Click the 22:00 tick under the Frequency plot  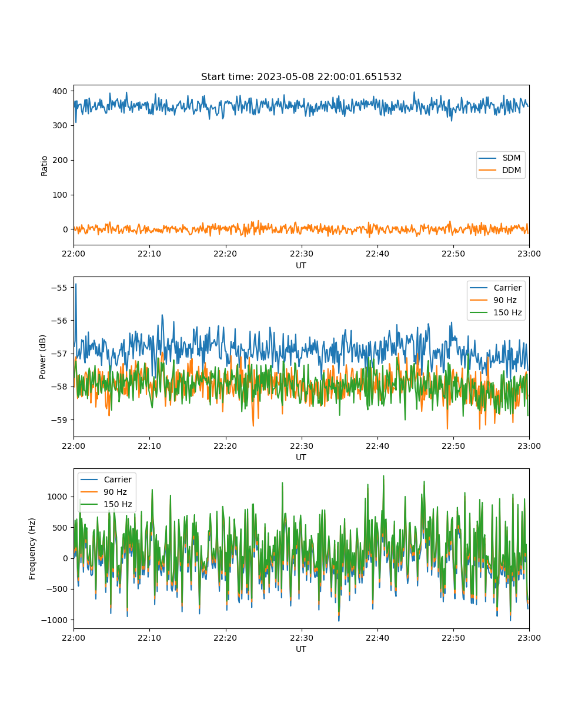coord(73,637)
